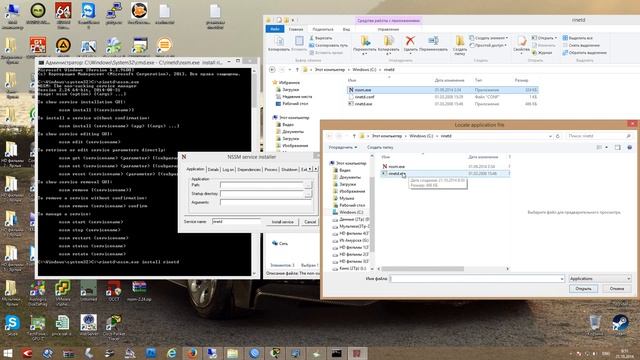This screenshot has height=360, width=640.
Task: Select rinetd.conf in the Explorer window
Action: (x=364, y=97)
